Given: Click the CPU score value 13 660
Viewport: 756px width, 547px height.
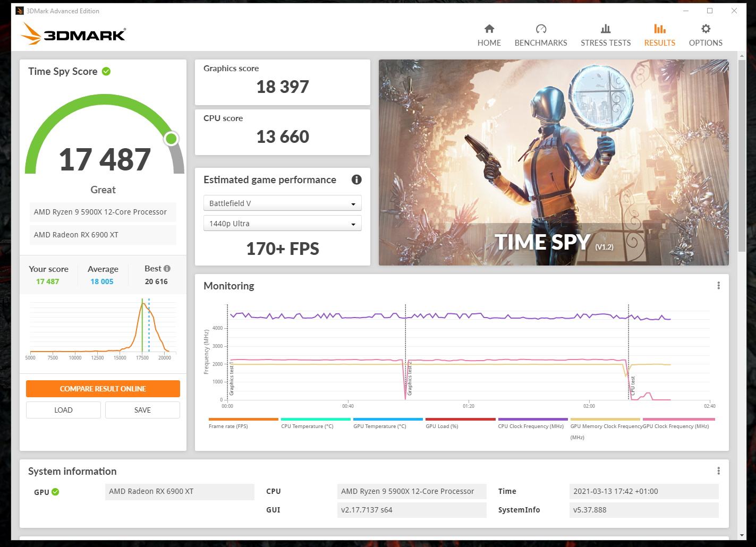Looking at the screenshot, I should (283, 136).
